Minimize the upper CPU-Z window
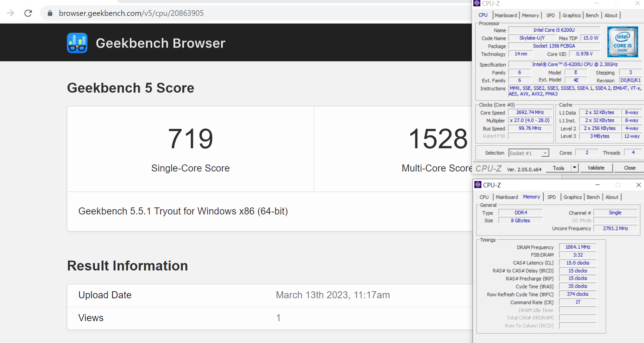The width and height of the screenshot is (644, 343). tap(596, 3)
